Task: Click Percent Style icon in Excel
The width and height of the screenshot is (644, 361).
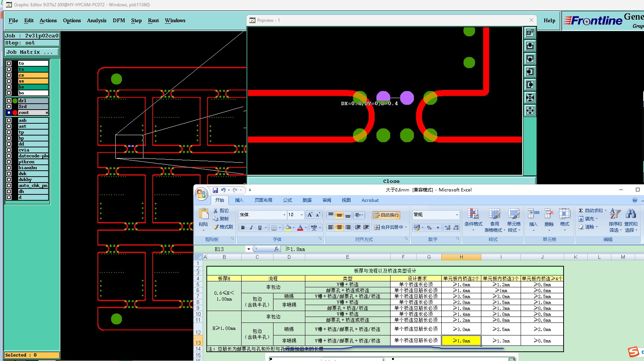Action: pos(429,228)
